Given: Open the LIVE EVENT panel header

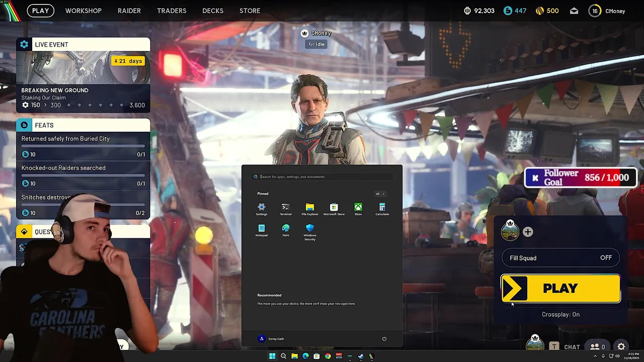Looking at the screenshot, I should click(83, 44).
